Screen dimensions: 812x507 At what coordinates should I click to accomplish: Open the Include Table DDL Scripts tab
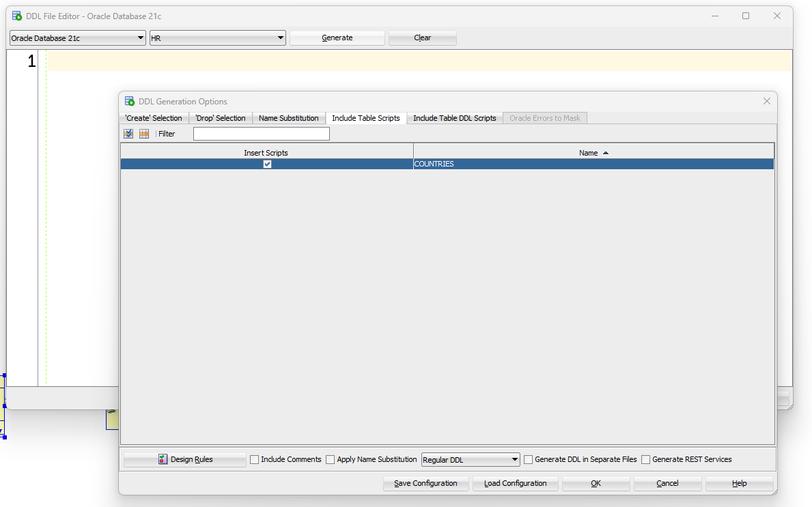[455, 118]
